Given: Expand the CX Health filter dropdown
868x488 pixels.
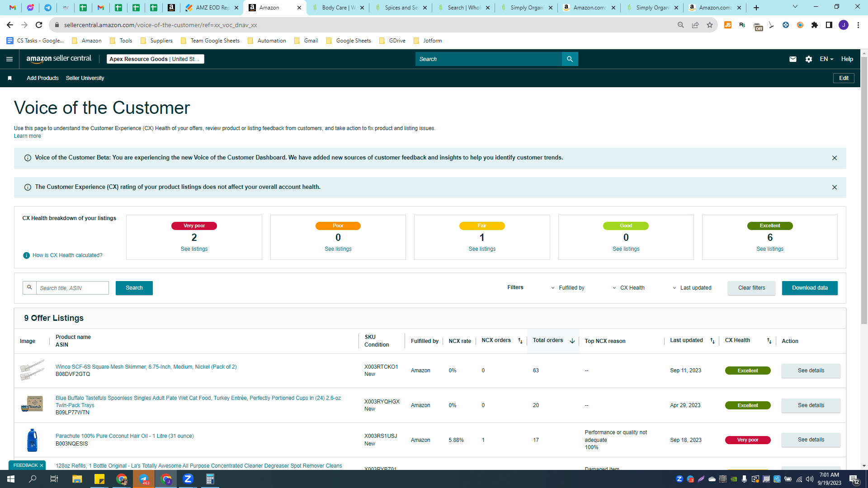Looking at the screenshot, I should [x=629, y=288].
